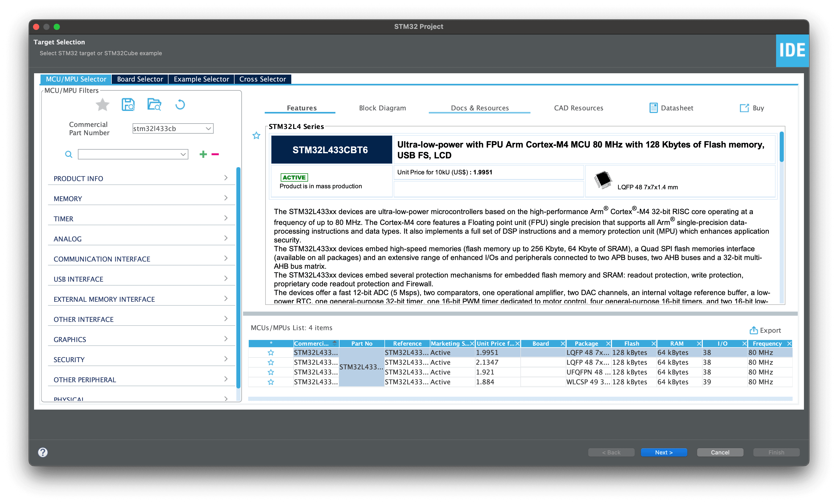
Task: Expand EXTERNAL MEMORY INTERFACE filter section
Action: [x=141, y=299]
